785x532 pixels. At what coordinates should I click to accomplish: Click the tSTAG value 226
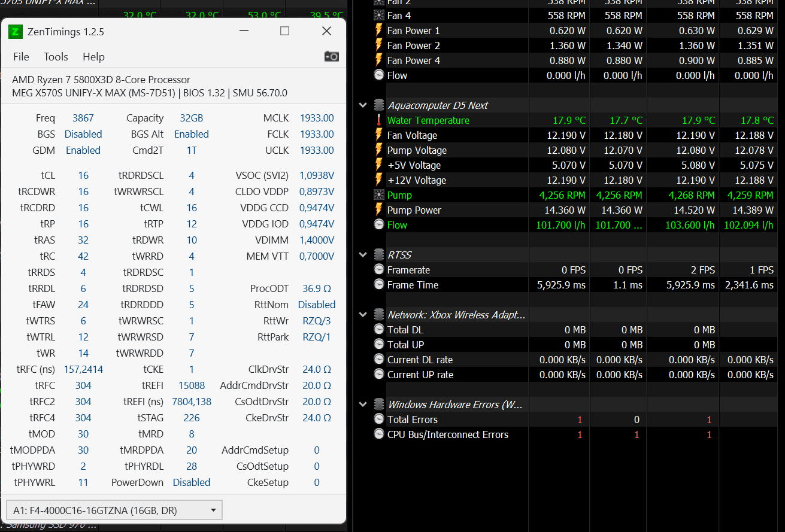click(192, 418)
